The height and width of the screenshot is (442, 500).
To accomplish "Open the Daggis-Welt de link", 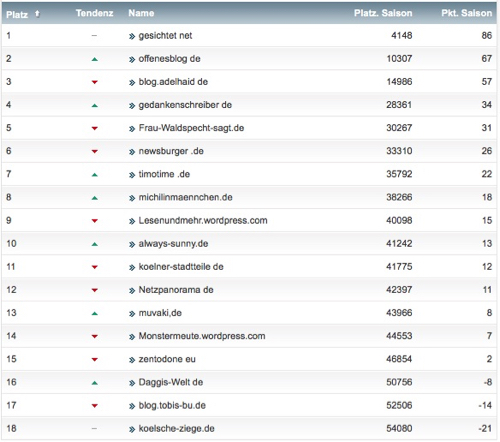I will click(171, 382).
